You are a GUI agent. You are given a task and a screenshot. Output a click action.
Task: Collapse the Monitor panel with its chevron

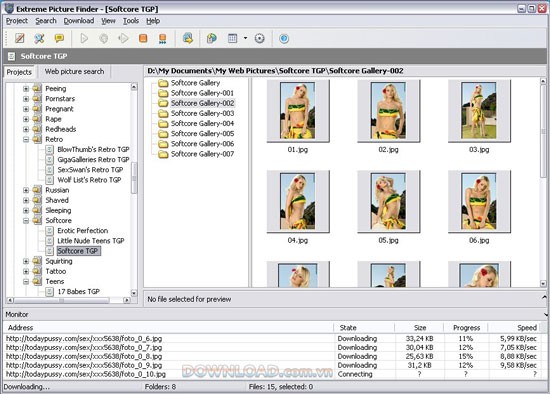click(545, 314)
